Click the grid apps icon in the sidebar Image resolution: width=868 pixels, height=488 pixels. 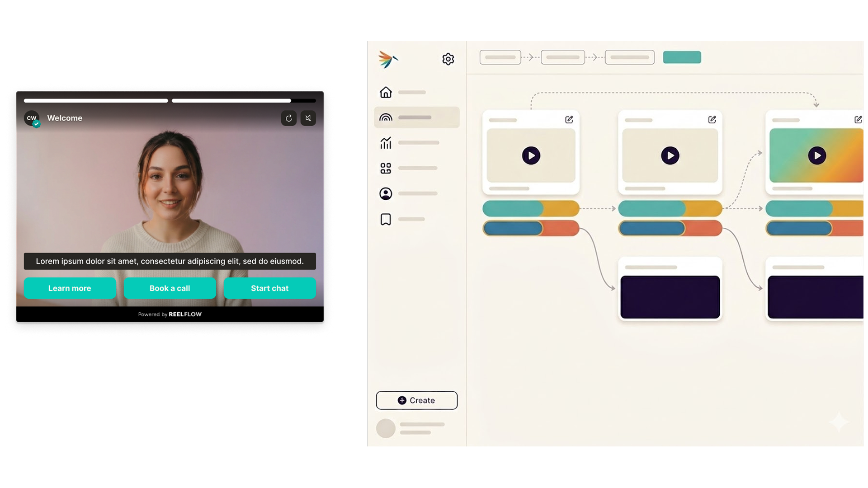pyautogui.click(x=386, y=169)
